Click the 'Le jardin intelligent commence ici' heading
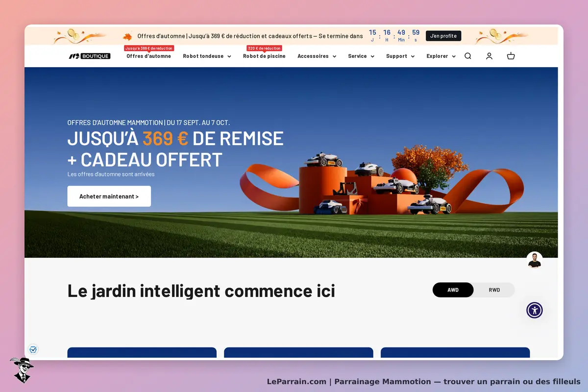 coord(201,291)
